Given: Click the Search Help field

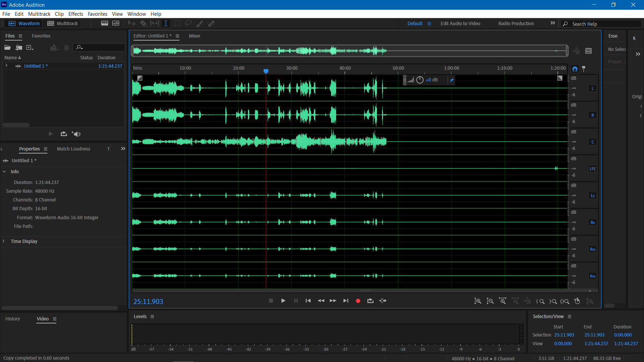Looking at the screenshot, I should (x=601, y=24).
